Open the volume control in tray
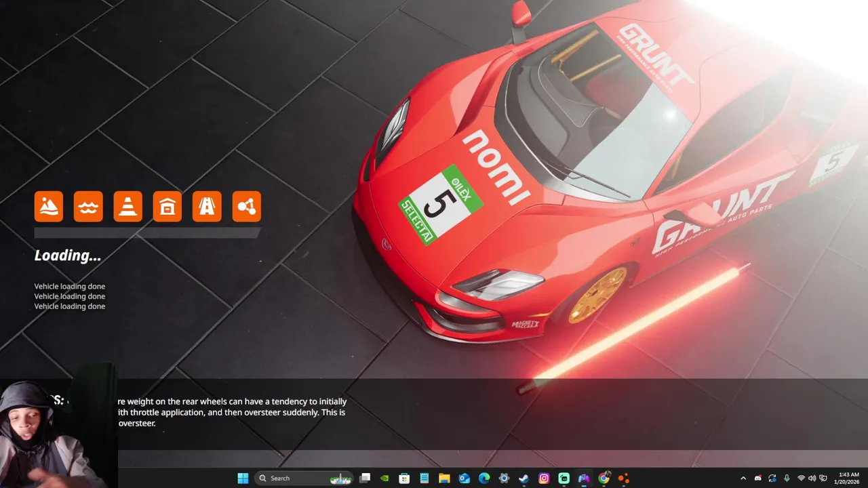 812,479
